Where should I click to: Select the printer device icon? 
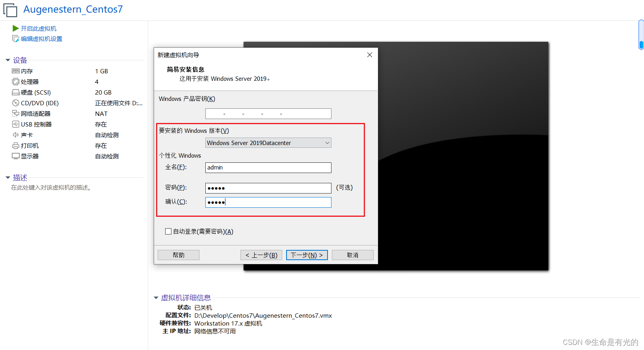click(x=16, y=145)
